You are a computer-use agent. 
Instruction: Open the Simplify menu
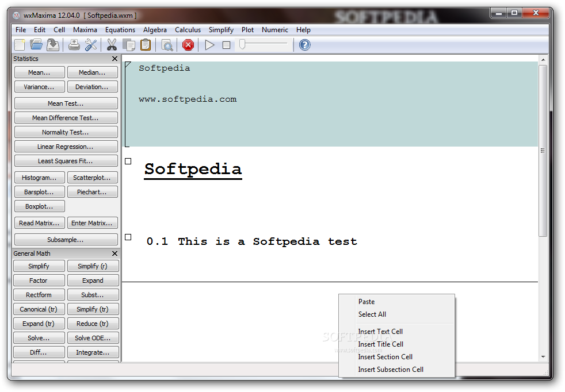tap(221, 30)
